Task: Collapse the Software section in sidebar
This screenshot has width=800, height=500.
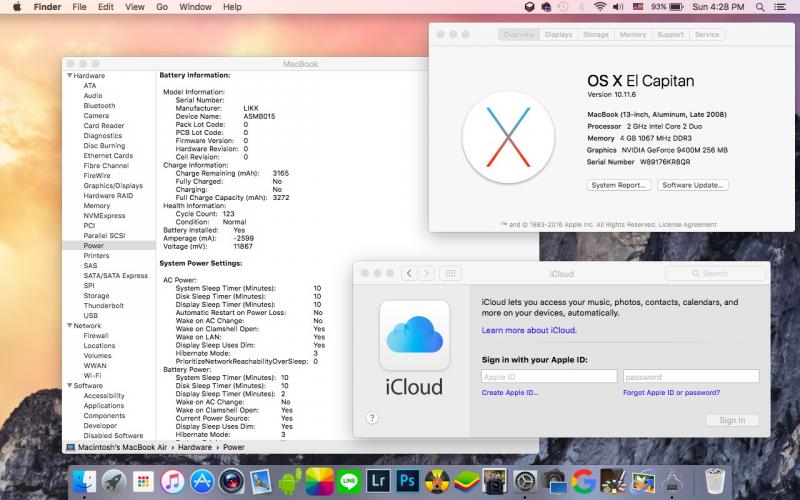Action: (69, 386)
